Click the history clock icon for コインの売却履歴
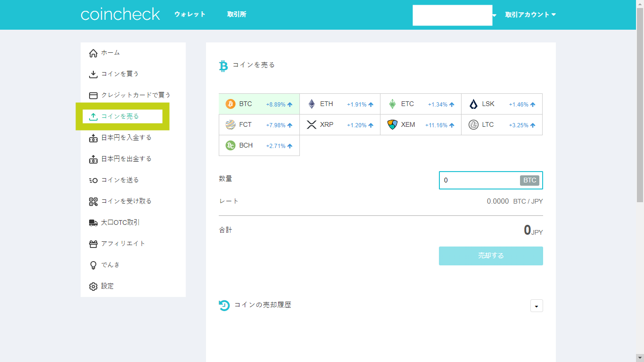The width and height of the screenshot is (644, 362). coord(224,305)
